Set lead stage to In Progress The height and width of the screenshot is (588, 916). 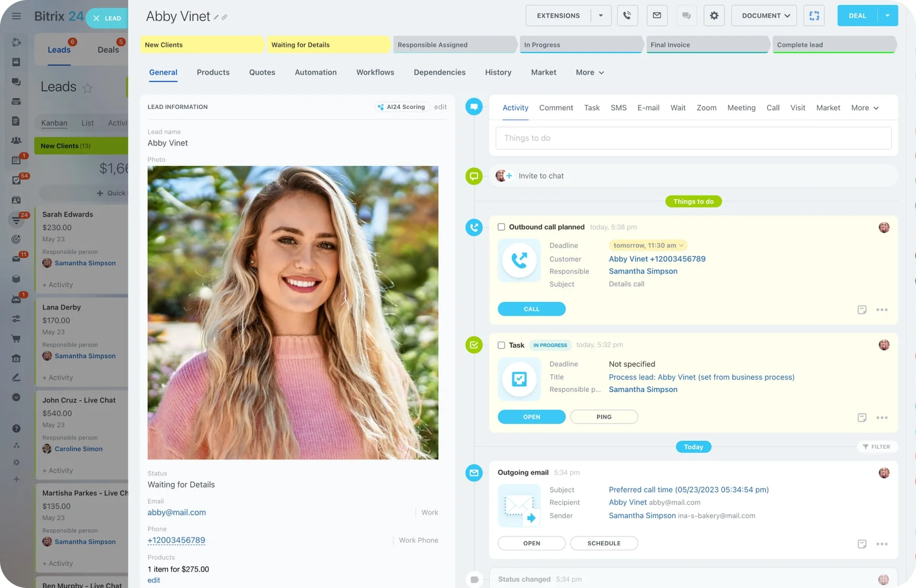click(x=581, y=45)
